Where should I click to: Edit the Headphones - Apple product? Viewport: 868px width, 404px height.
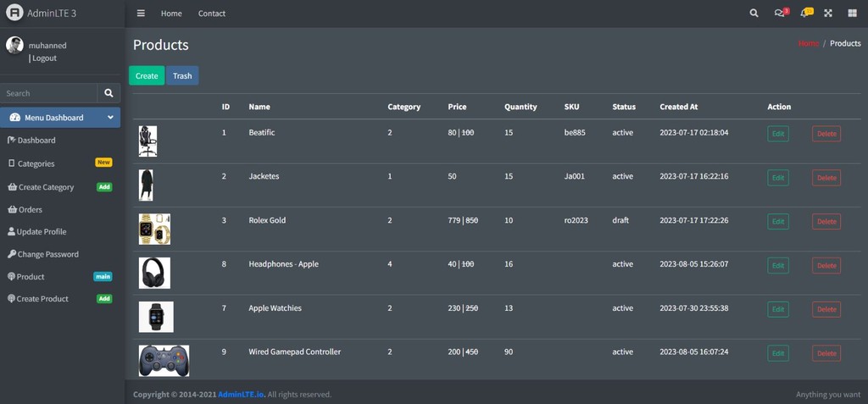point(778,265)
